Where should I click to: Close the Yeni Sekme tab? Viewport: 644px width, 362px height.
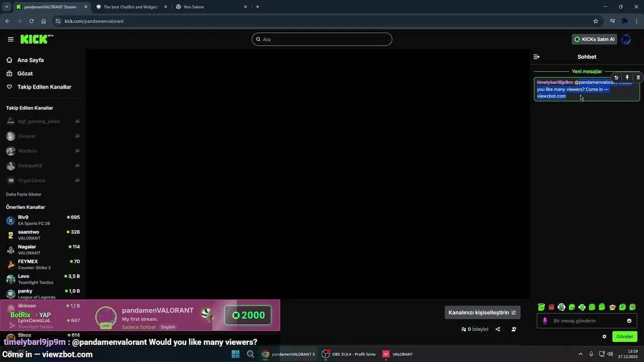pyautogui.click(x=246, y=7)
